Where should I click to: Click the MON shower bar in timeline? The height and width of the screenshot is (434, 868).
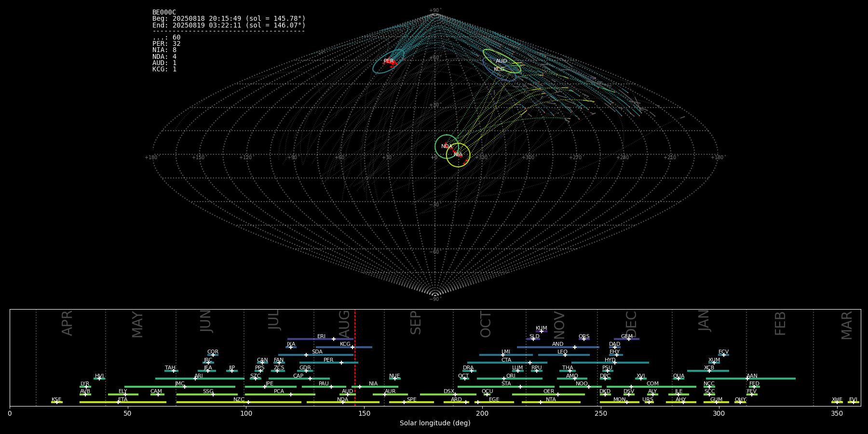[x=619, y=402]
